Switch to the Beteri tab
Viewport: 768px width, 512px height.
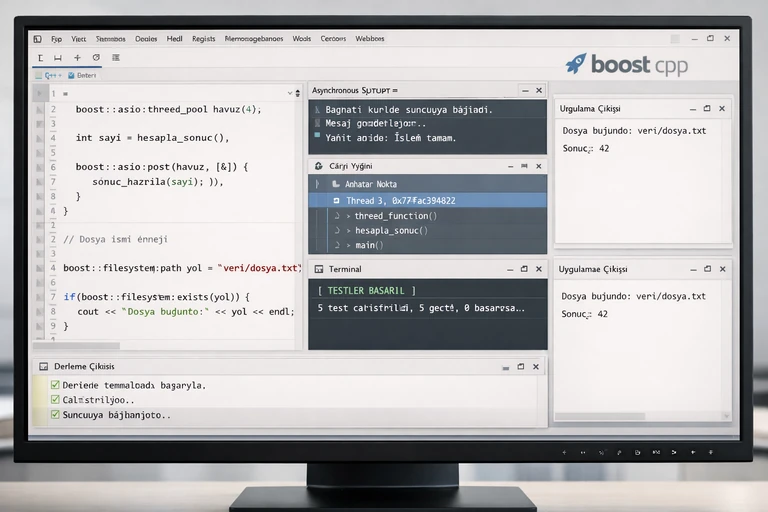82,75
